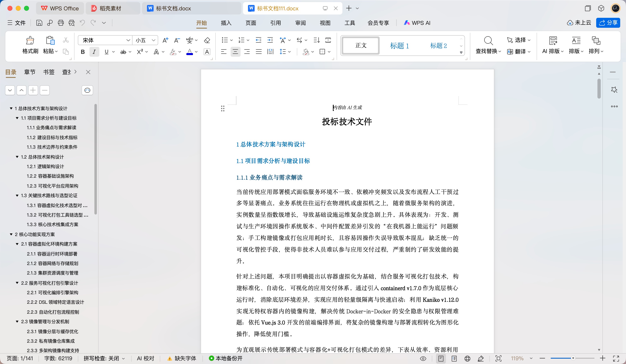Toggle Bold formatting
Image resolution: width=626 pixels, height=364 pixels.
coord(83,52)
